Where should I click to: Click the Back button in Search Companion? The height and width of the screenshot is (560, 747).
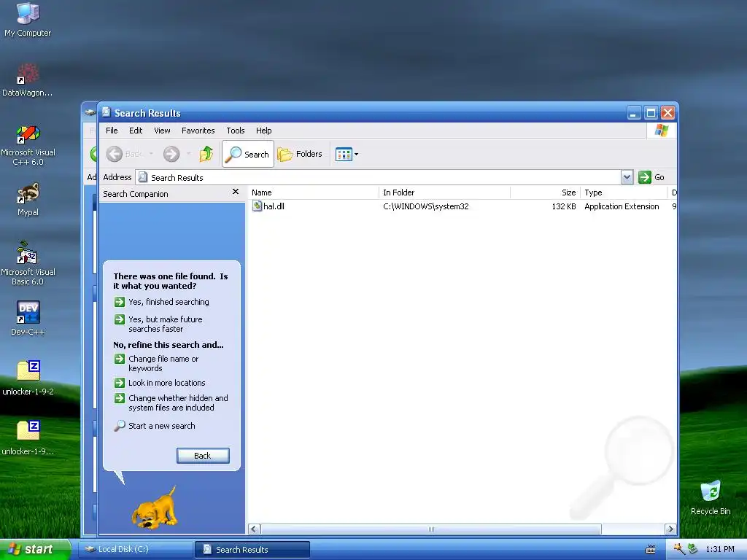[x=203, y=456]
